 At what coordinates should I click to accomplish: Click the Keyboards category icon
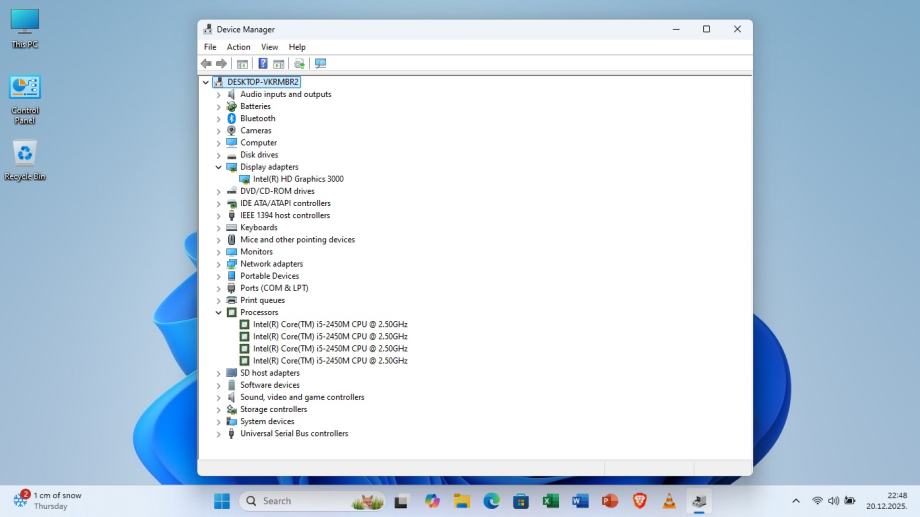point(232,228)
